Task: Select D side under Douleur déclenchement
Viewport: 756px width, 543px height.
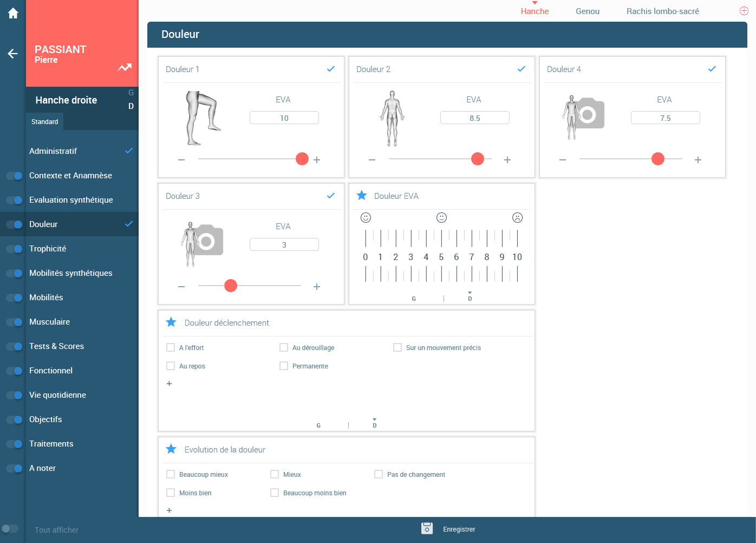Action: tap(374, 424)
